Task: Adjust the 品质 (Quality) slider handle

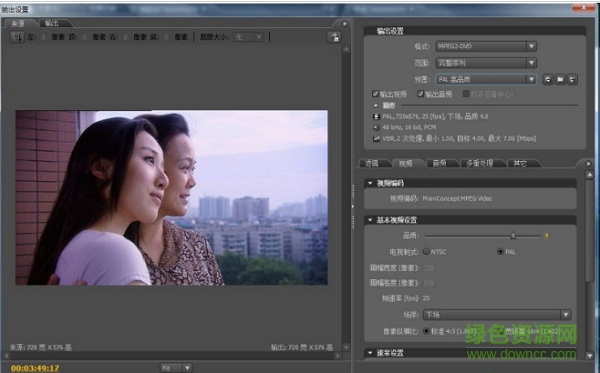Action: pyautogui.click(x=513, y=236)
